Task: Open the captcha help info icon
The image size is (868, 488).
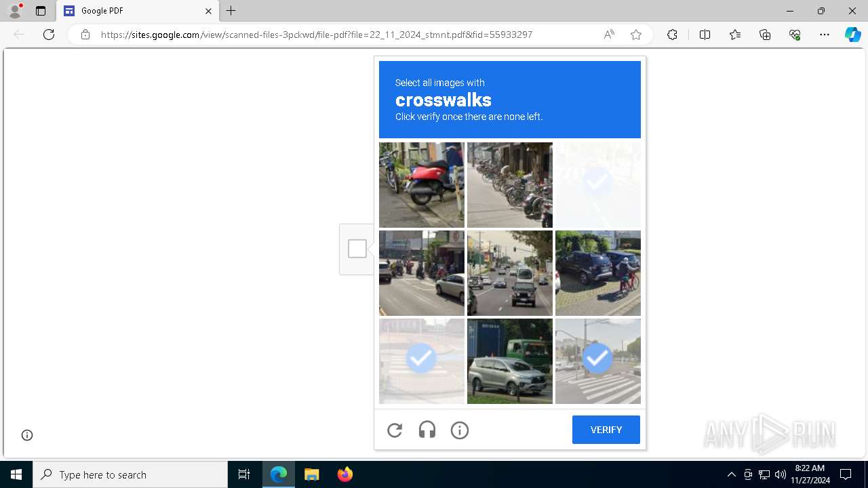Action: point(460,430)
